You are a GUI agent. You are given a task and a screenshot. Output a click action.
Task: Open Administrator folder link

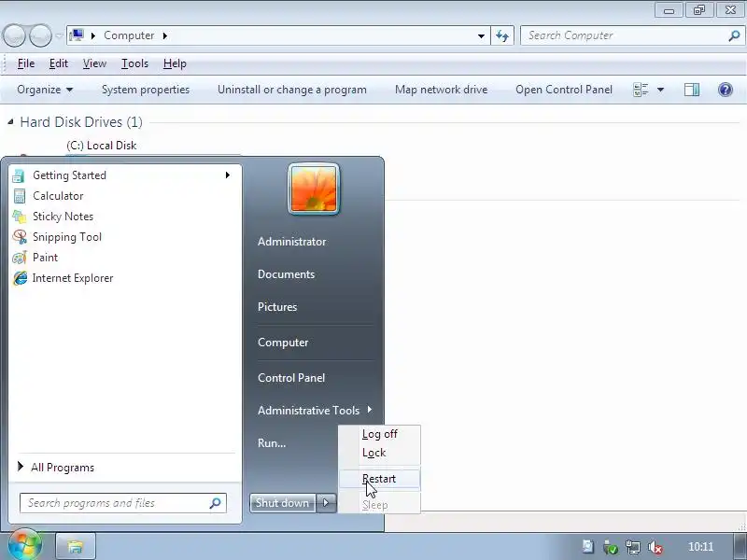pyautogui.click(x=291, y=242)
